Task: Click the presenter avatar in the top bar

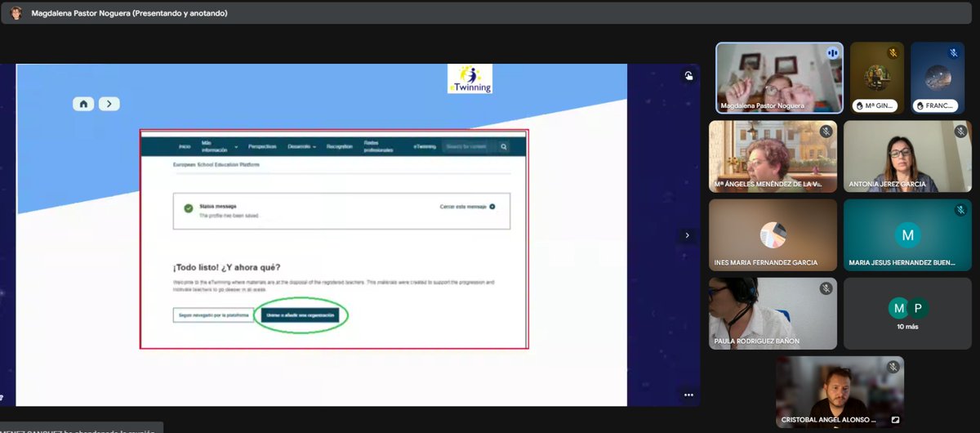Action: (x=16, y=13)
